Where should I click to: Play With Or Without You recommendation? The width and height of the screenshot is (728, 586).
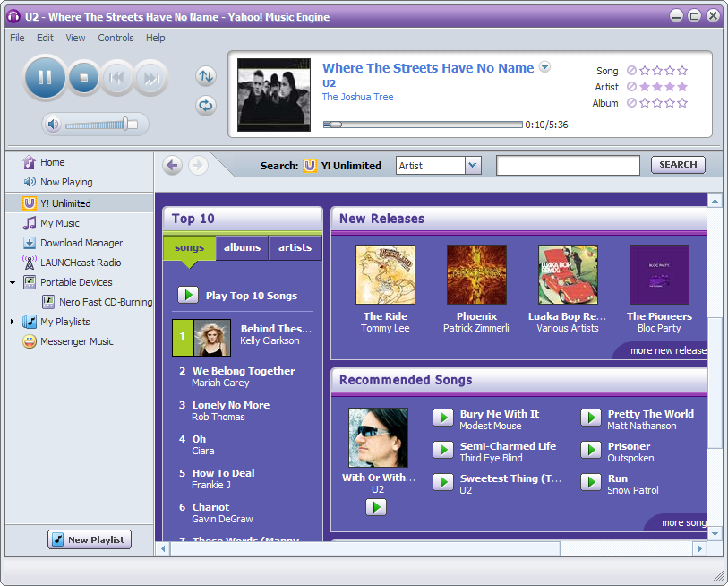376,507
